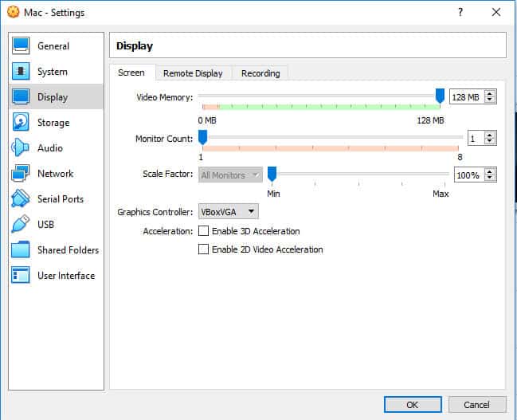This screenshot has height=420, width=517.
Task: Go to General settings label
Action: tap(53, 46)
